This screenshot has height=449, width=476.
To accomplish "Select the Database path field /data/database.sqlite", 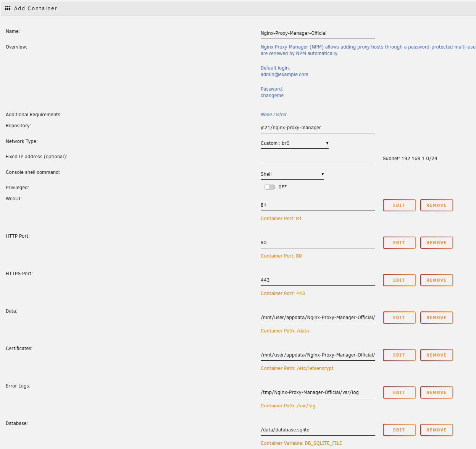I will click(x=318, y=430).
